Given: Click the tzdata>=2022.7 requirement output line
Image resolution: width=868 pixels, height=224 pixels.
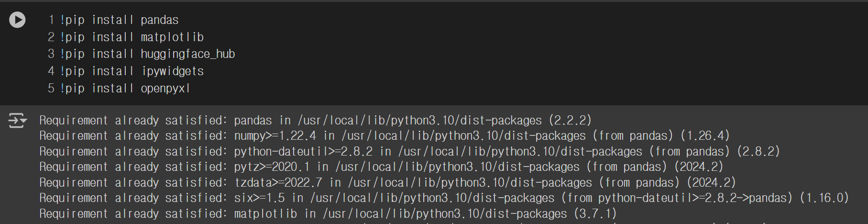Looking at the screenshot, I should pyautogui.click(x=388, y=182).
